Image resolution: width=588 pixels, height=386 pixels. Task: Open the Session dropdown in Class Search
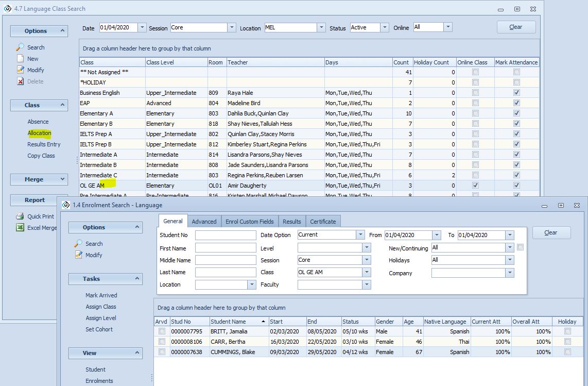pyautogui.click(x=231, y=28)
